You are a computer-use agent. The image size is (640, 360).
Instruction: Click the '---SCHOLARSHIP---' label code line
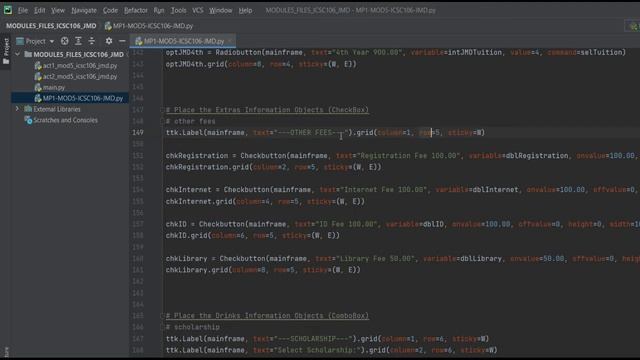pos(327,338)
